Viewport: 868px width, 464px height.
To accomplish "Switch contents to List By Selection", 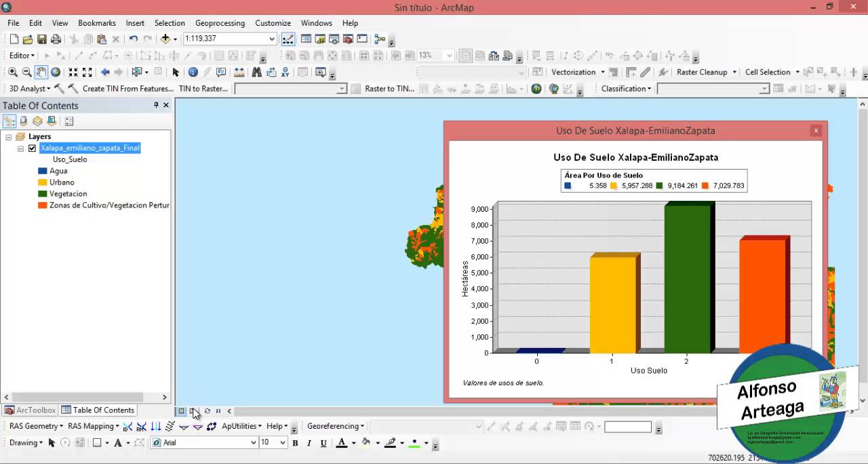I will pos(52,121).
